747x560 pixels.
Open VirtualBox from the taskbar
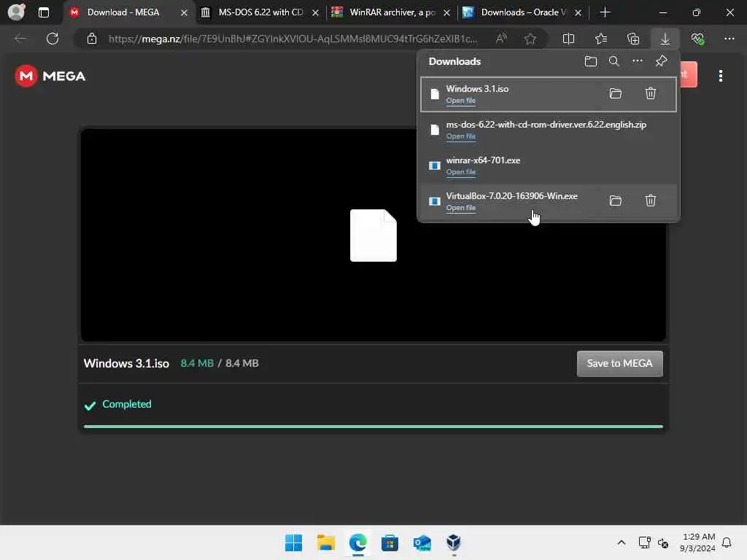click(454, 542)
